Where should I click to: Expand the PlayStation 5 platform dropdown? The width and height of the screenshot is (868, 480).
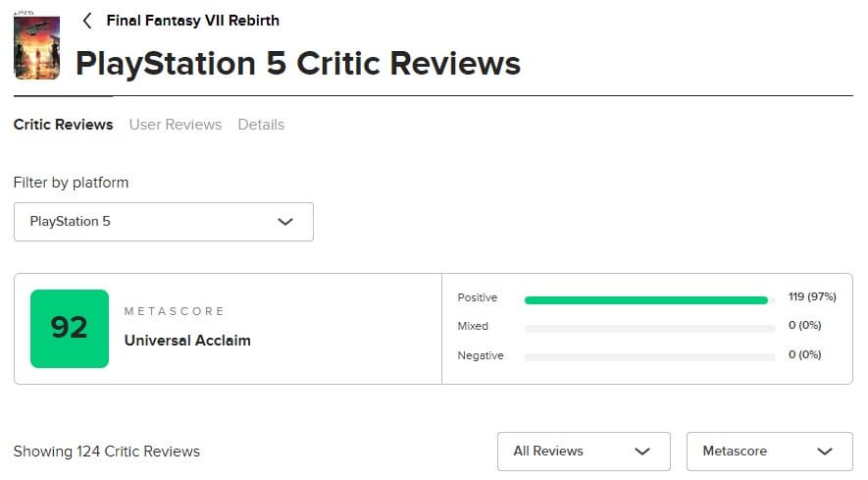pos(163,222)
